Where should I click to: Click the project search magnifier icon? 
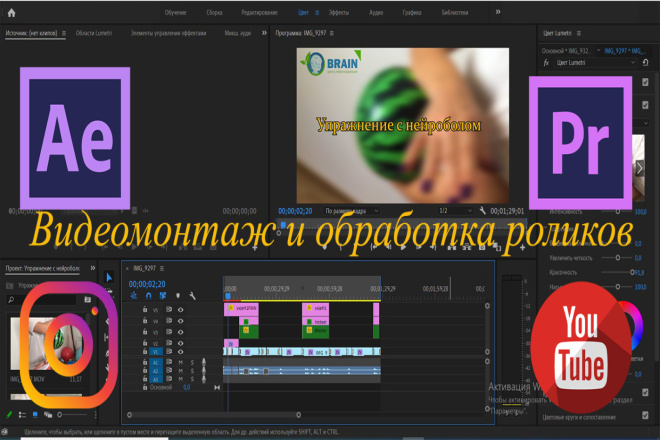[x=11, y=299]
